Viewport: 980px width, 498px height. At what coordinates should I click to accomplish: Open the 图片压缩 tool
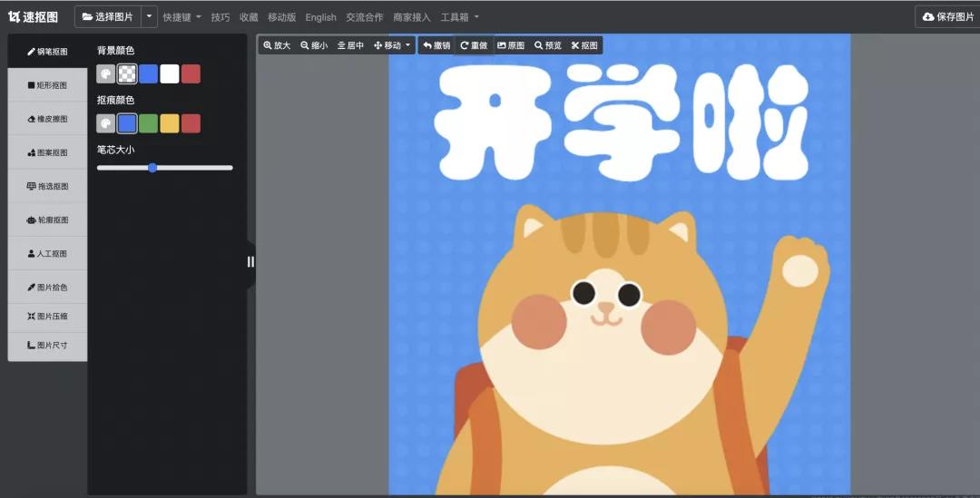point(47,317)
